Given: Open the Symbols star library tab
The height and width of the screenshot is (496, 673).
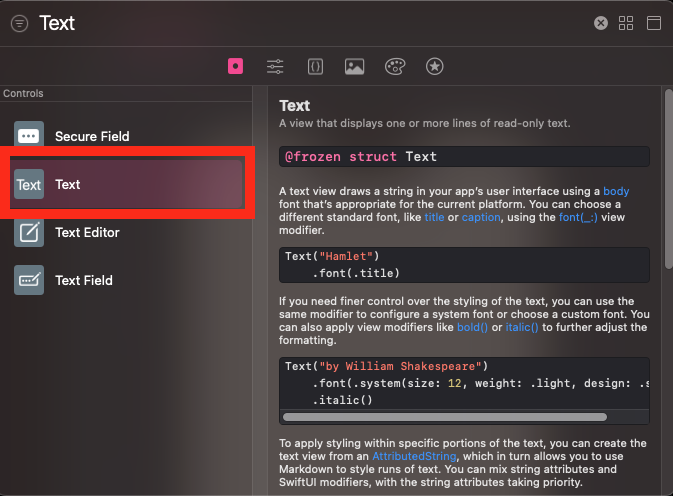Looking at the screenshot, I should point(434,67).
